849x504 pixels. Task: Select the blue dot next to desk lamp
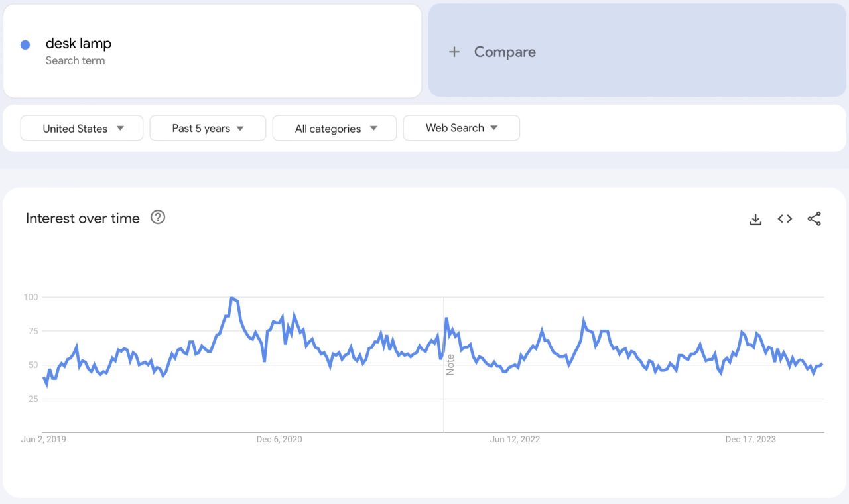25,44
